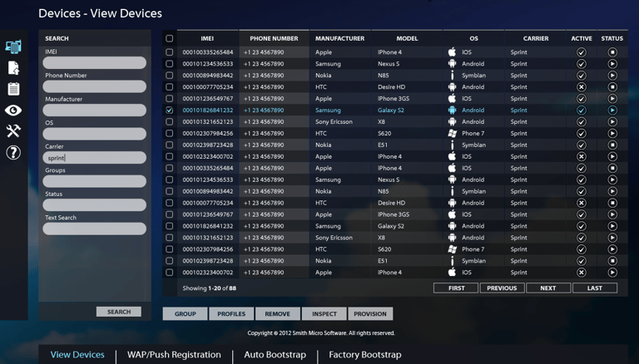The image size is (639, 364).
Task: Switch to the View Devices tab
Action: (77, 355)
